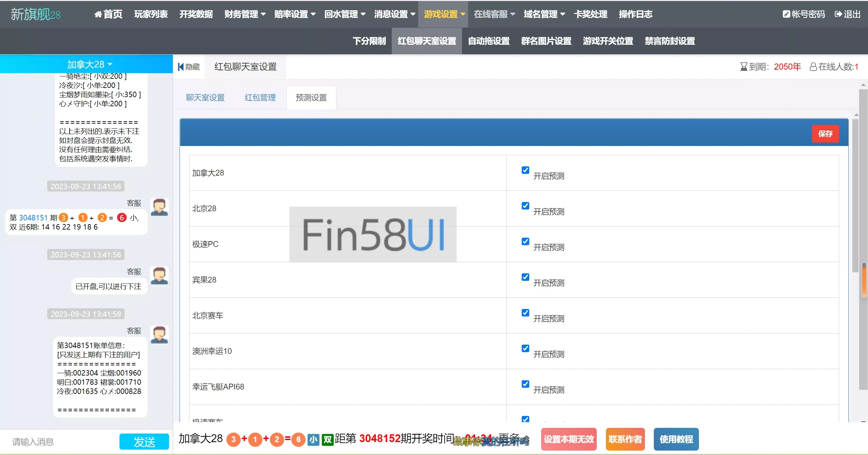Click the green 双 result badge
The width and height of the screenshot is (868, 455).
(327, 439)
